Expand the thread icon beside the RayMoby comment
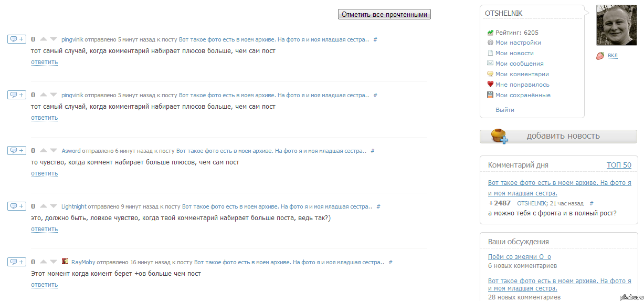This screenshot has height=301, width=644. point(17,262)
